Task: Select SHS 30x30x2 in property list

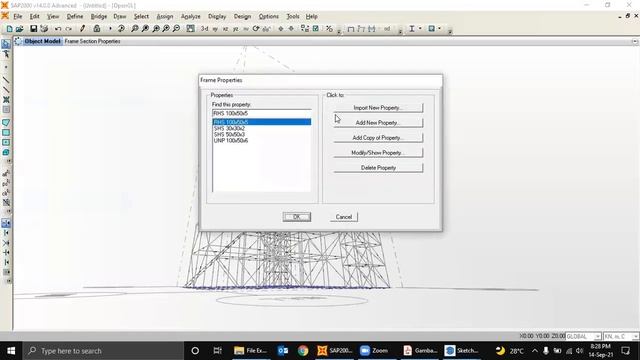Action: (229, 128)
